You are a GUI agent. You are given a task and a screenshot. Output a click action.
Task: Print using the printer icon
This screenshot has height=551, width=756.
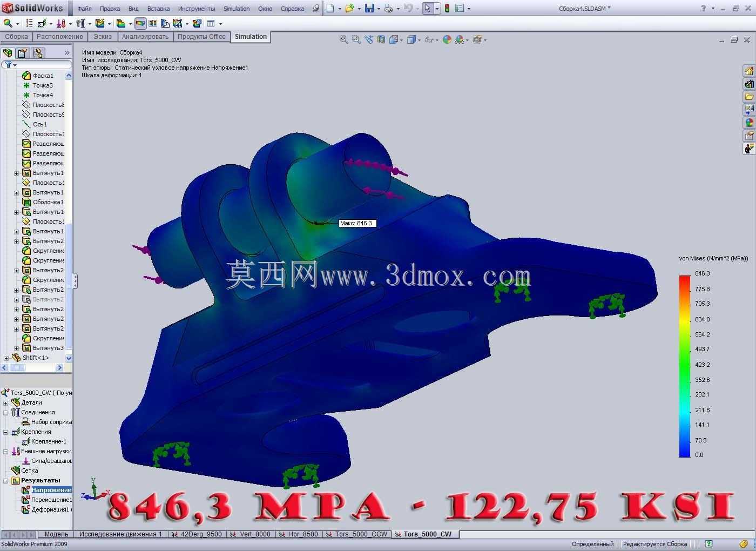tap(388, 8)
